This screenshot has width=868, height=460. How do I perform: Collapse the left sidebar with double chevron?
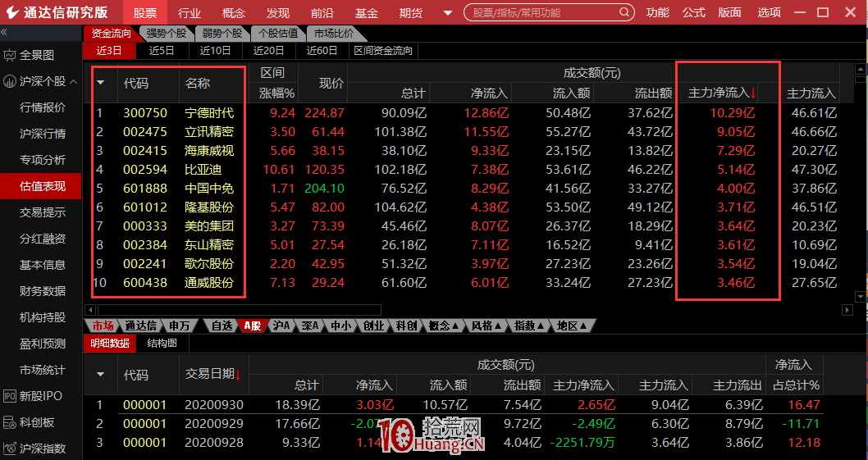4,33
